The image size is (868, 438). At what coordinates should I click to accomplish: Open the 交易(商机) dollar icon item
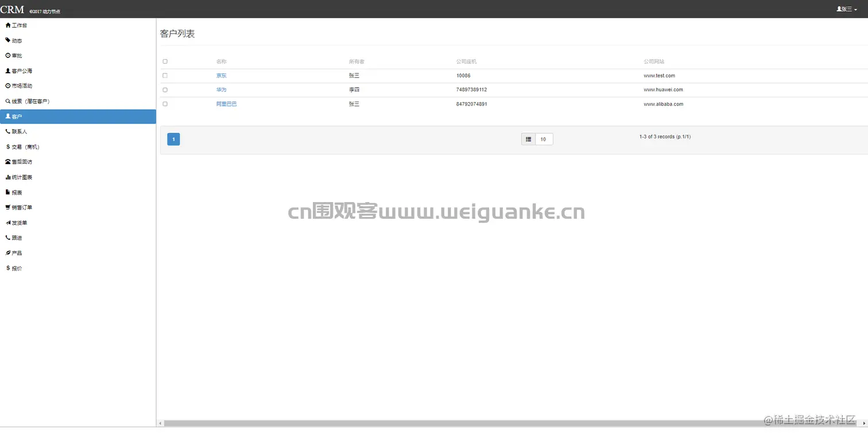click(22, 147)
